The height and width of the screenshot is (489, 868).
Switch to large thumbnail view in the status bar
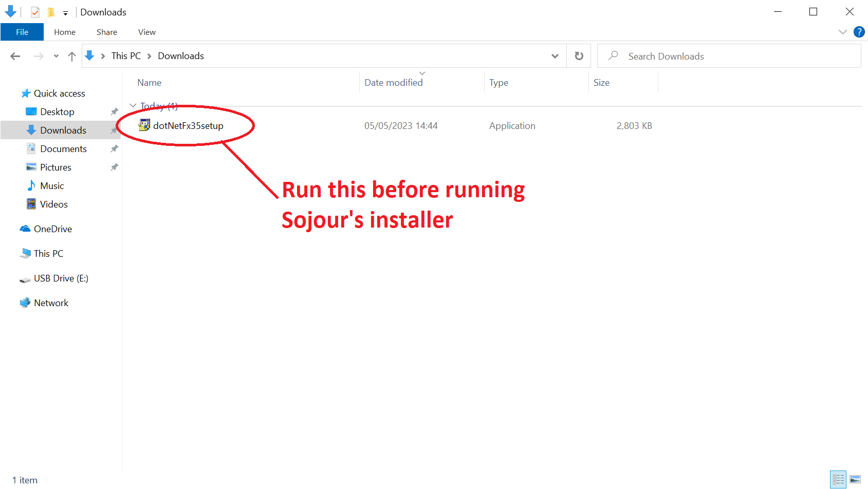[856, 479]
